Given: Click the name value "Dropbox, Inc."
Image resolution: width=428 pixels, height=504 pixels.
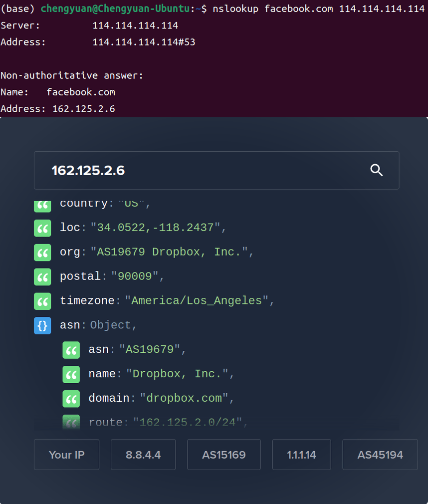Looking at the screenshot, I should 177,374.
